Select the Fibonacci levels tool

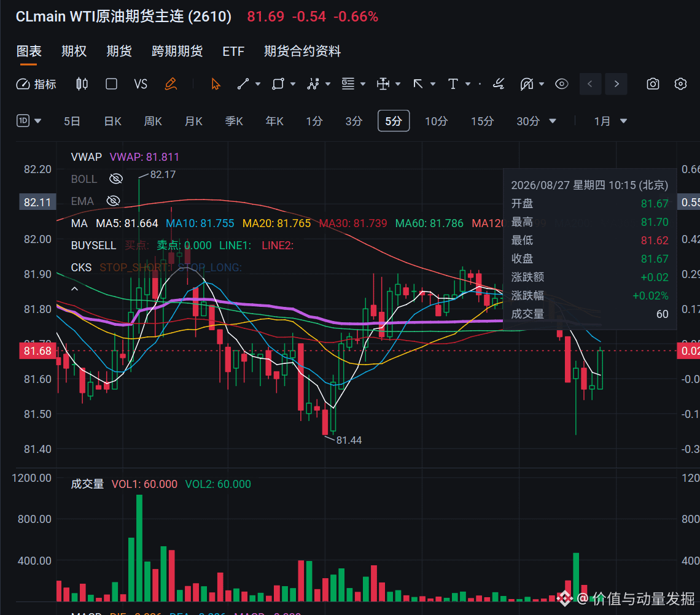click(348, 84)
